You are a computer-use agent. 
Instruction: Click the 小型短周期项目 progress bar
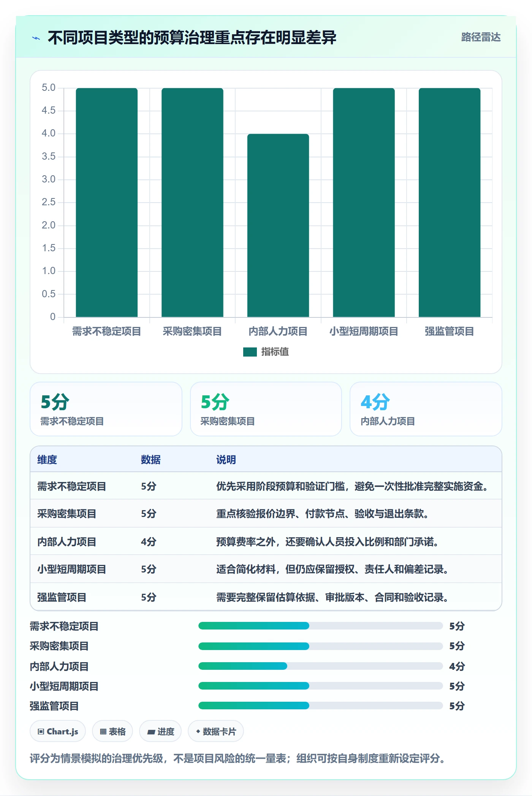pyautogui.click(x=320, y=686)
